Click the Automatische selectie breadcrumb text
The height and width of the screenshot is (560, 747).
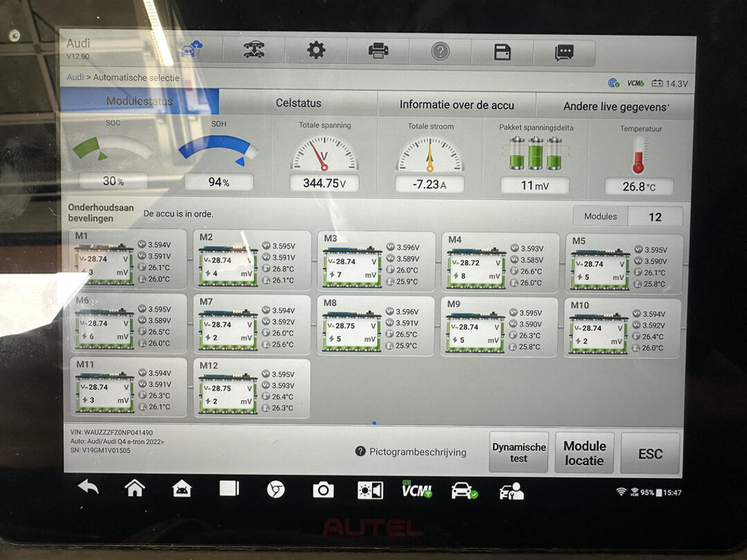click(136, 77)
